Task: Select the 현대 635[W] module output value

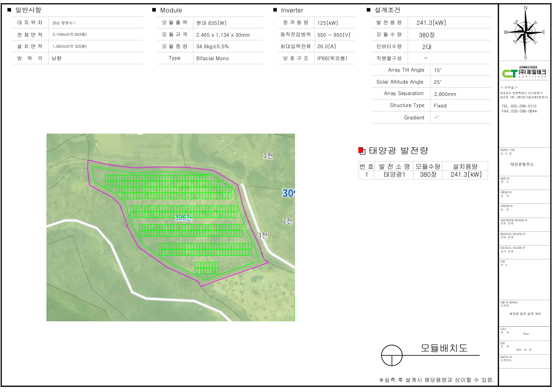Action: 211,23
